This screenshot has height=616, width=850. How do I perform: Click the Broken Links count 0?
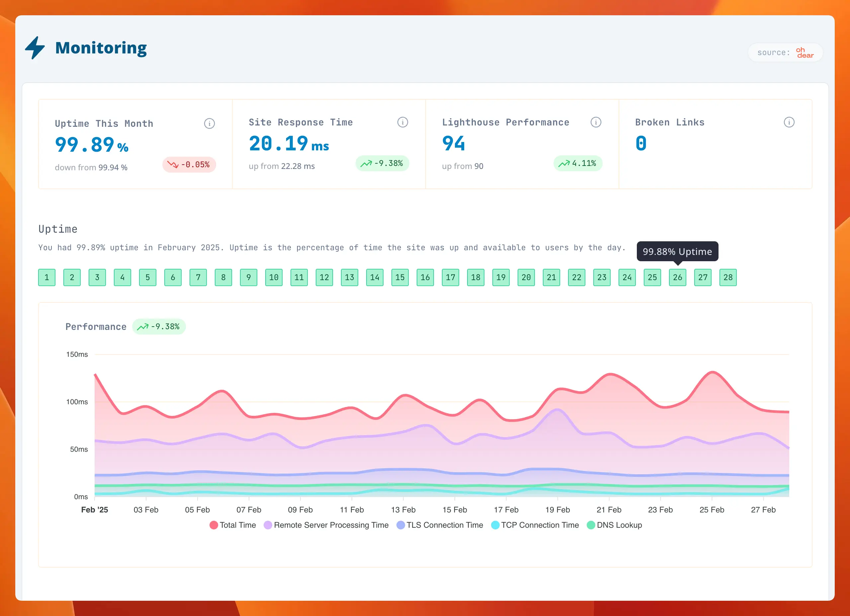(641, 143)
